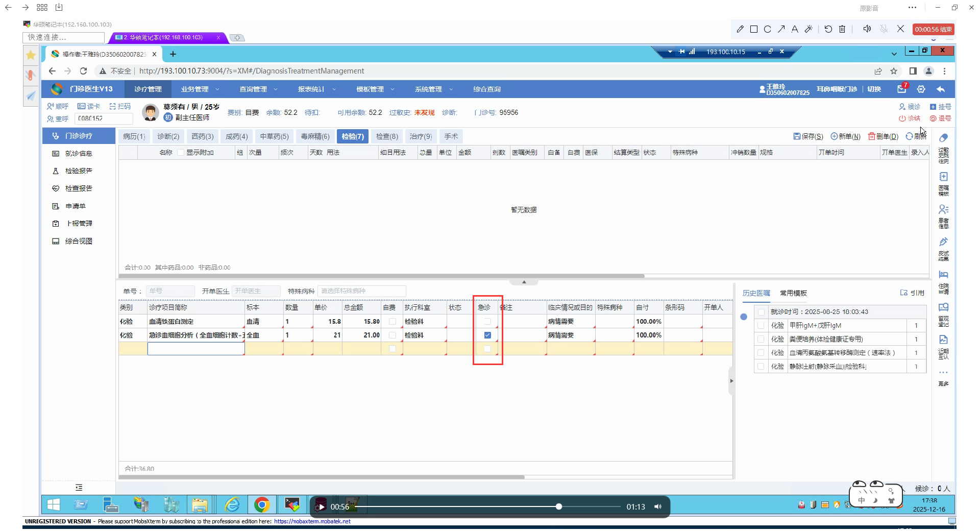Create a new order with 新单(N)
Viewport: 980px width, 531px height.
[x=845, y=136]
